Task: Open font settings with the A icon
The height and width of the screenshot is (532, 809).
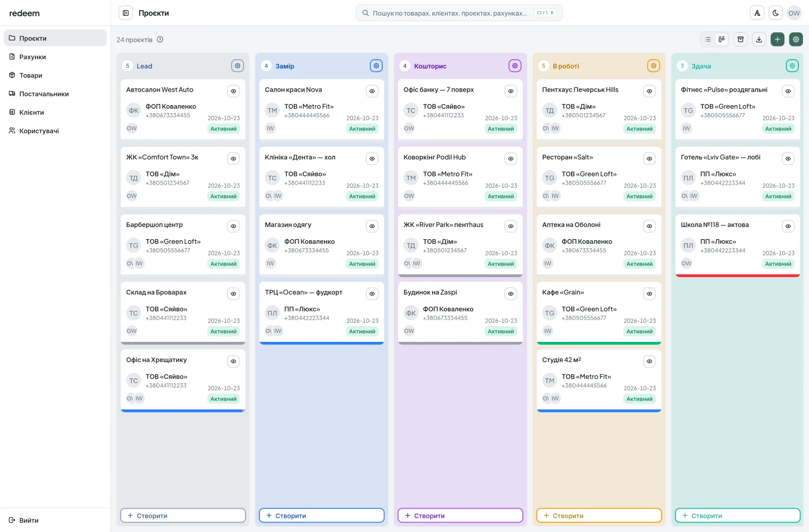Action: pyautogui.click(x=757, y=13)
